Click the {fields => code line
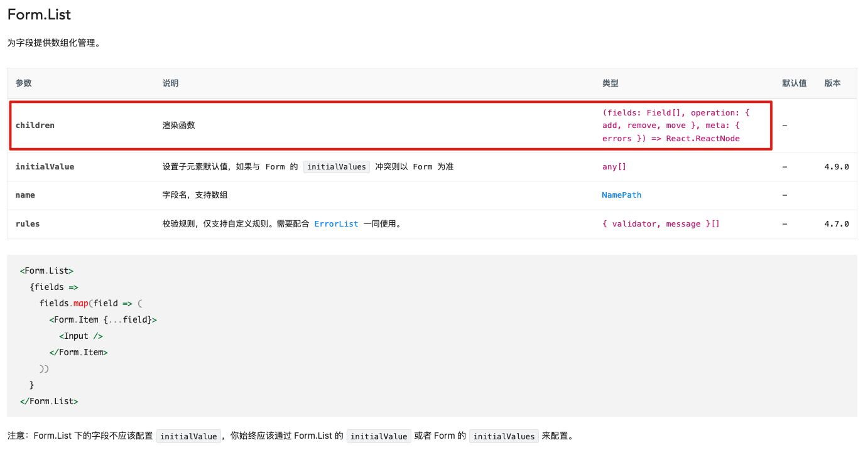The width and height of the screenshot is (868, 455). [x=53, y=287]
